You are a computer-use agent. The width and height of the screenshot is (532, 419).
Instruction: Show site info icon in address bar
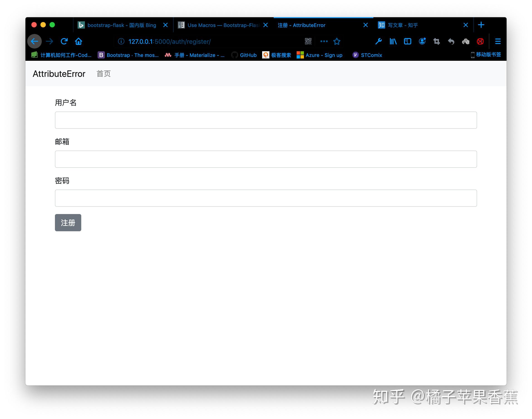coord(121,41)
